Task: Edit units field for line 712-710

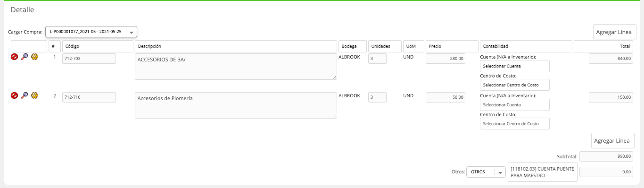Action: coord(377,97)
